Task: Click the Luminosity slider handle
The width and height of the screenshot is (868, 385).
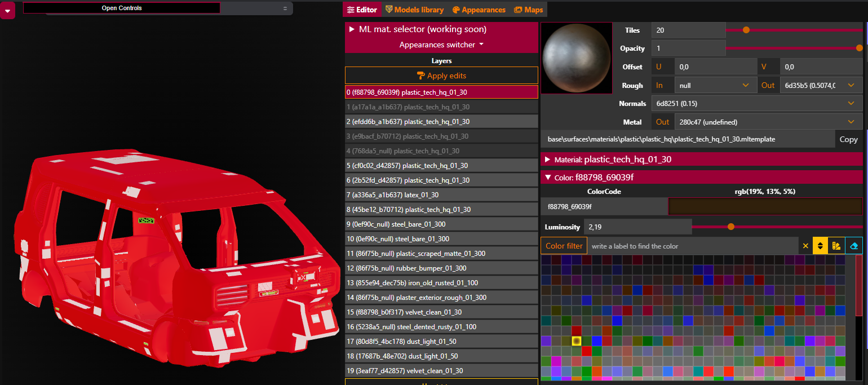Action: tap(731, 227)
